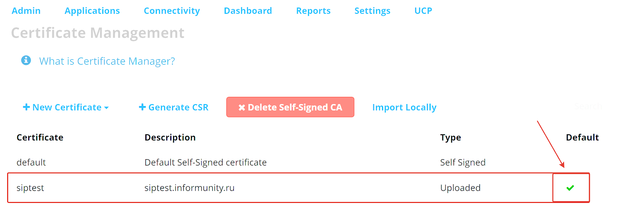Open the Admin menu
Viewport: 644px width, 213px height.
coord(26,11)
